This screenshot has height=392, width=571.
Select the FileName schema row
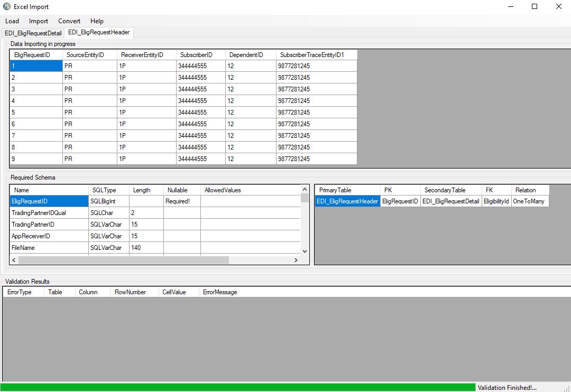155,248
